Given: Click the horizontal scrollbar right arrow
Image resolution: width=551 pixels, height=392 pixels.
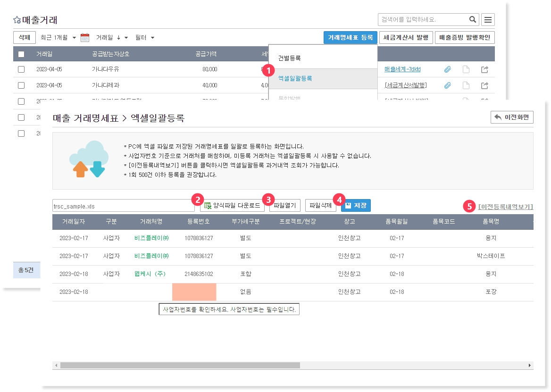Looking at the screenshot, I should [x=530, y=365].
